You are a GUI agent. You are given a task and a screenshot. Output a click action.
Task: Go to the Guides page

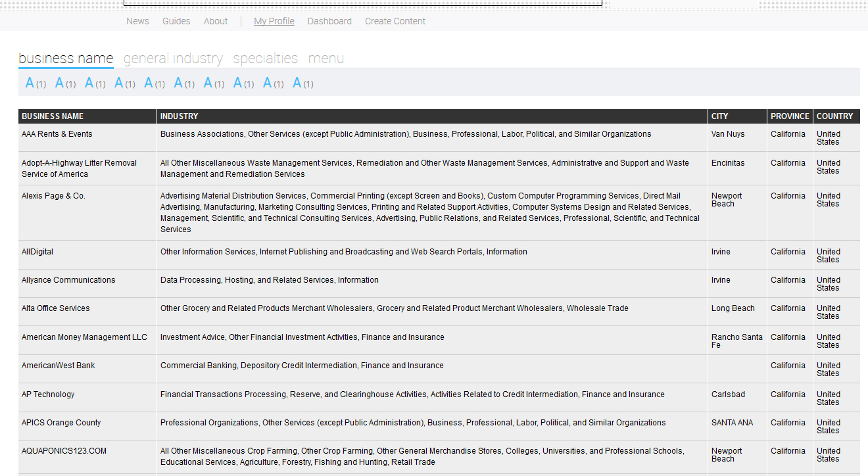[x=176, y=21]
